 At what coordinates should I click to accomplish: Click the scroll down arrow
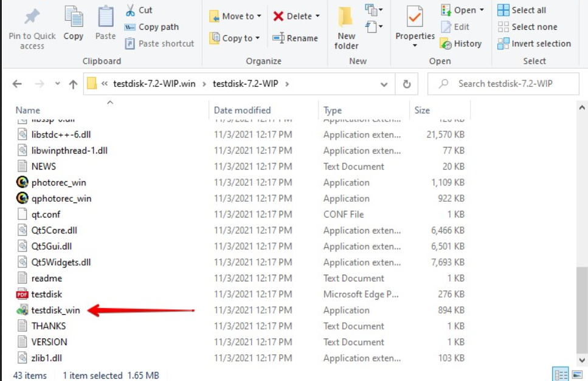click(x=582, y=360)
